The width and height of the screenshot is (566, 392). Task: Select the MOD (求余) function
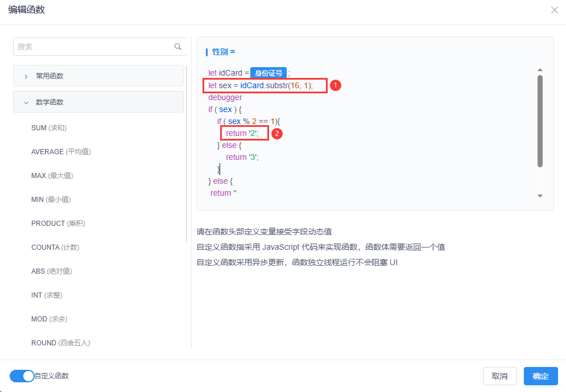click(x=49, y=319)
